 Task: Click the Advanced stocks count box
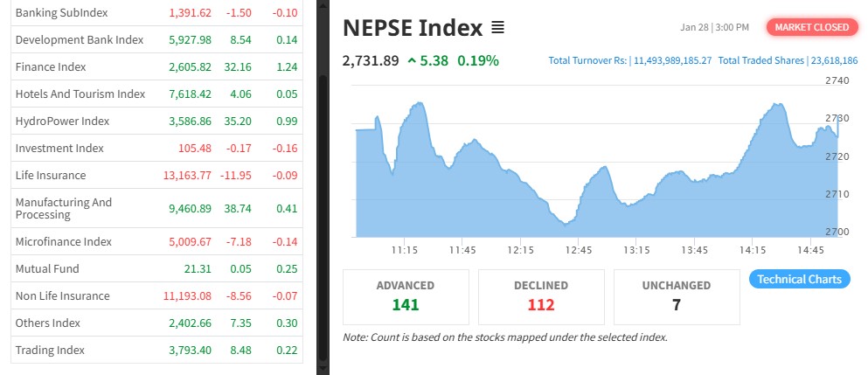tap(406, 296)
